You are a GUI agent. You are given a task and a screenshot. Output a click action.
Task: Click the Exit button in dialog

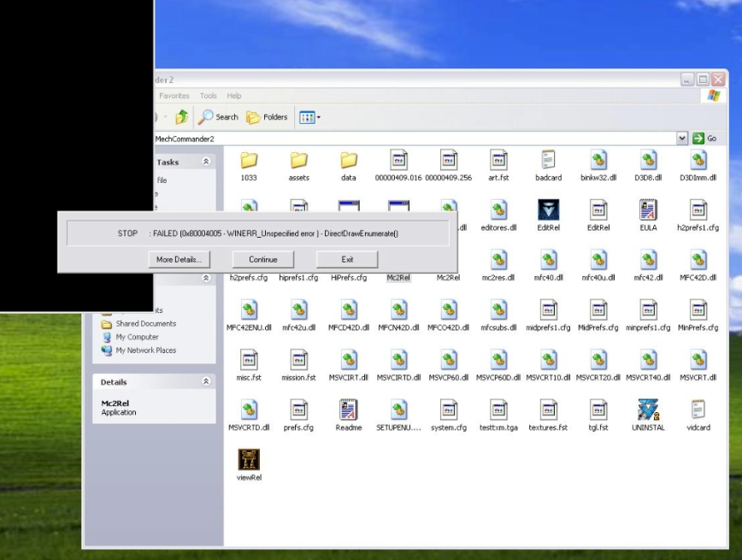pyautogui.click(x=347, y=259)
